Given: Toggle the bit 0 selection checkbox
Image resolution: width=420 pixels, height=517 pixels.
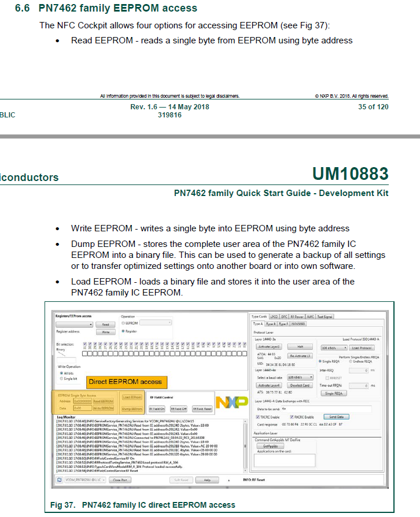Looking at the screenshot, I should (x=245, y=344).
